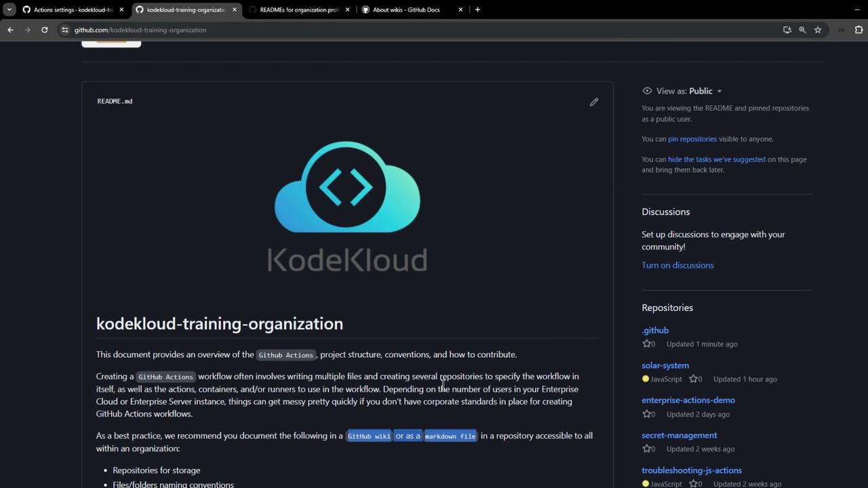
Task: Click the highlighted 'markdown file' code text
Action: (450, 436)
